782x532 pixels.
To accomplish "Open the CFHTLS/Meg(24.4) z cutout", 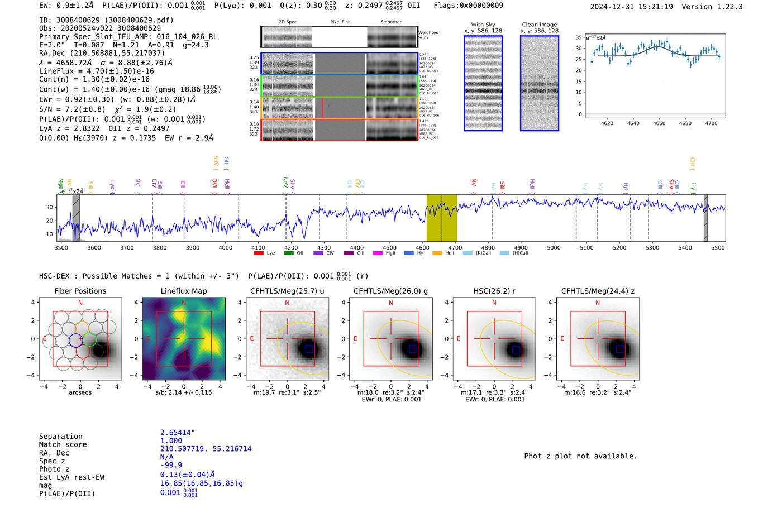I will (598, 338).
